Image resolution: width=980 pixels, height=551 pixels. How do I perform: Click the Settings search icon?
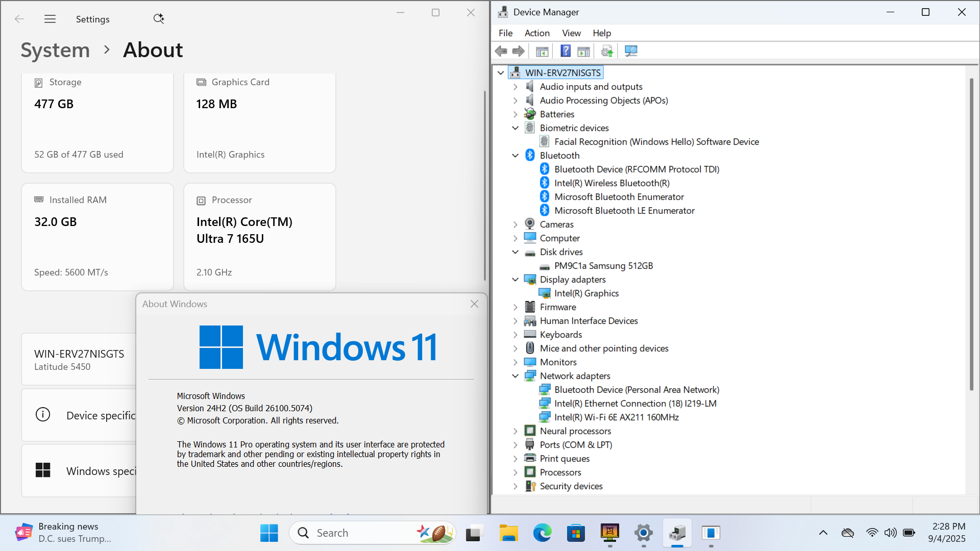pyautogui.click(x=159, y=19)
